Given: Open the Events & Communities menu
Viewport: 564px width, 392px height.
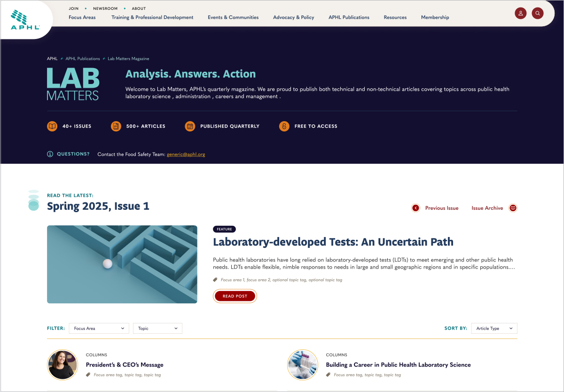Looking at the screenshot, I should [233, 17].
